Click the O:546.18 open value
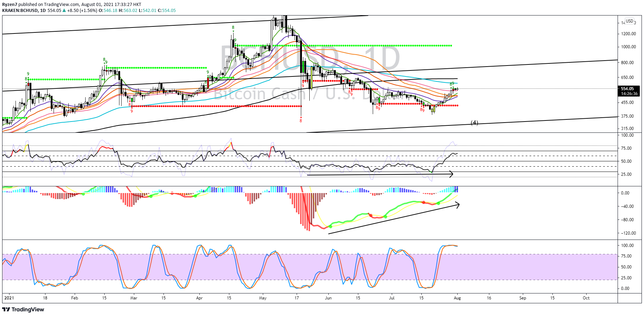The width and height of the screenshot is (644, 316). [x=108, y=10]
